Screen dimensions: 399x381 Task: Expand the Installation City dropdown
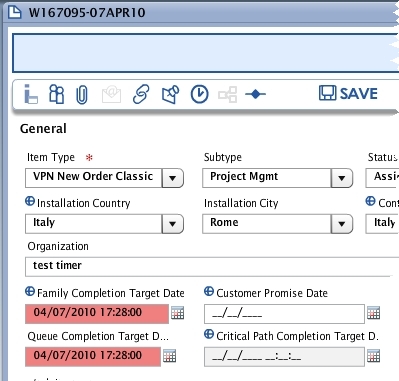point(342,224)
